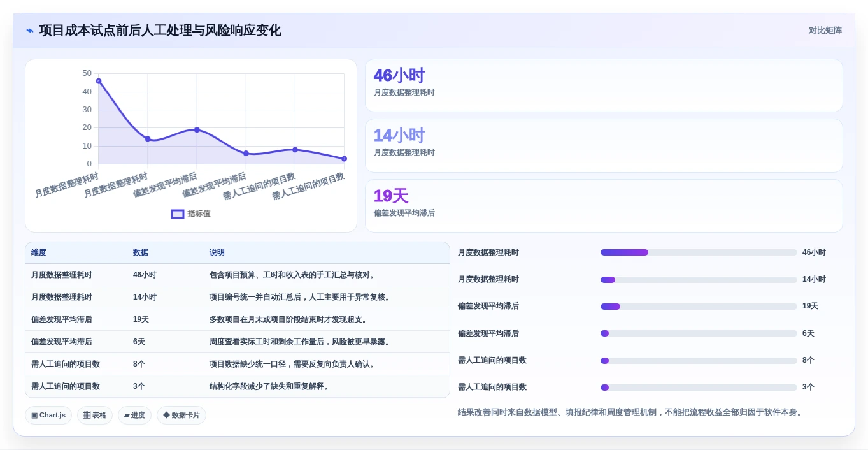Image resolution: width=868 pixels, height=450 pixels.
Task: Open the 19天 summary card
Action: [x=604, y=206]
